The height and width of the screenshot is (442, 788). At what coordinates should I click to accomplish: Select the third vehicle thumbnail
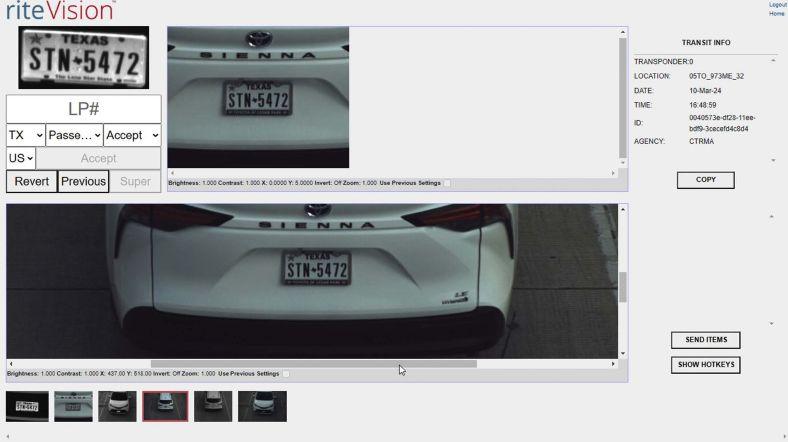click(x=117, y=406)
